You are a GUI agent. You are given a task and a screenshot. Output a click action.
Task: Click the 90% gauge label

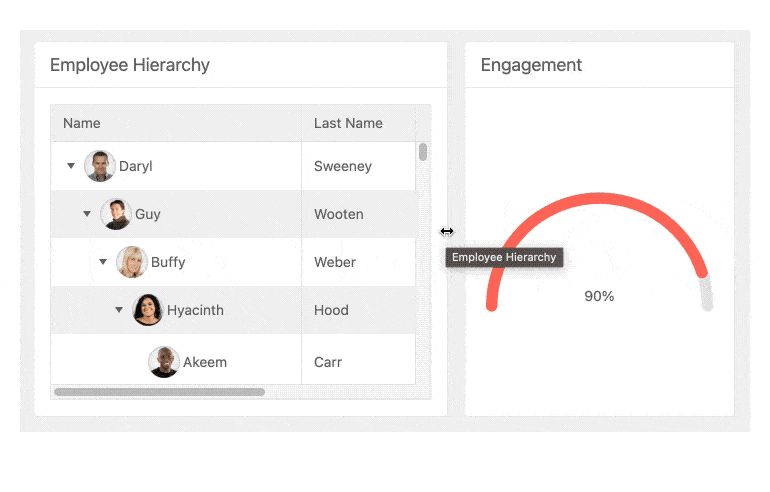click(599, 297)
